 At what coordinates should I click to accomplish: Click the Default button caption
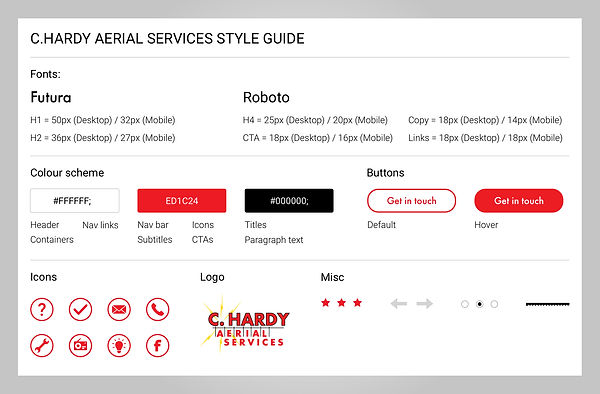click(x=381, y=225)
